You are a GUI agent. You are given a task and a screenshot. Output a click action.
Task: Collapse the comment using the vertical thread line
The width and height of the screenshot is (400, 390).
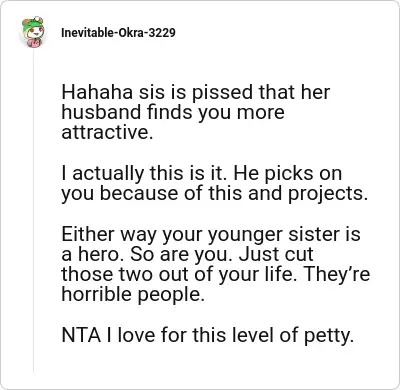(x=34, y=212)
